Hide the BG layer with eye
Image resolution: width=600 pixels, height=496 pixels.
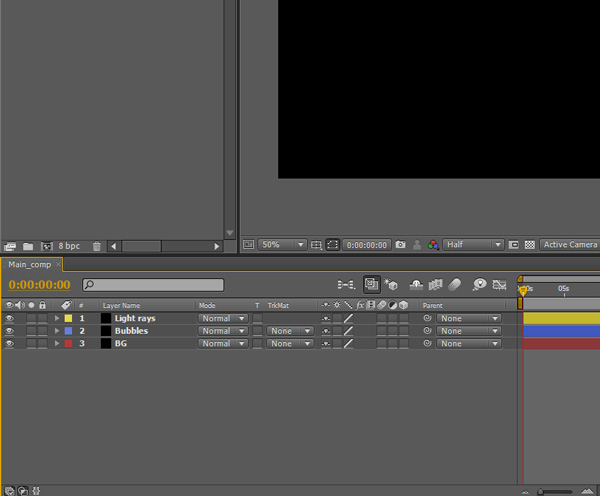9,344
